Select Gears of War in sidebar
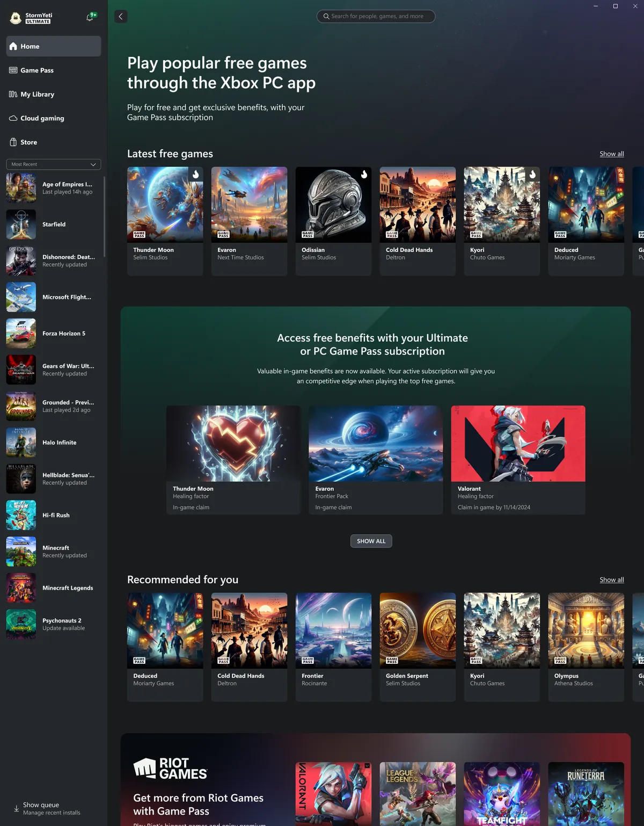 [x=54, y=369]
